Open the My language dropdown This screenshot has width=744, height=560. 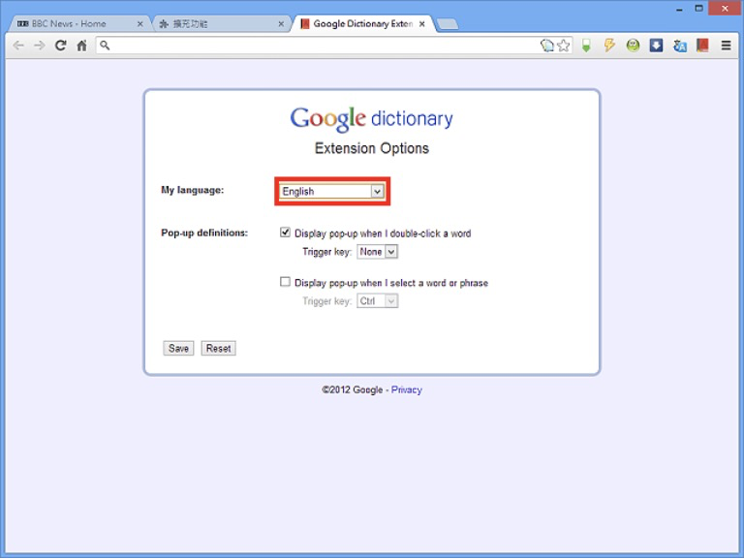(x=332, y=191)
